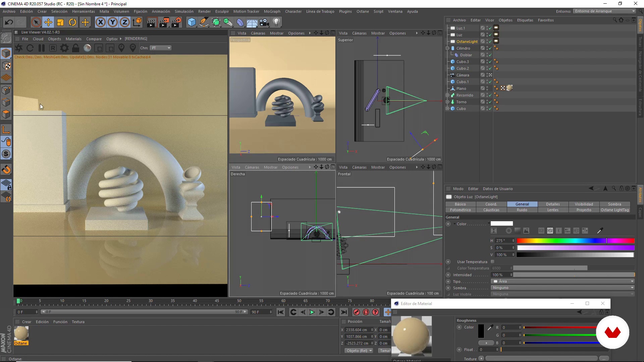Open the Tipo Área dropdown

562,281
